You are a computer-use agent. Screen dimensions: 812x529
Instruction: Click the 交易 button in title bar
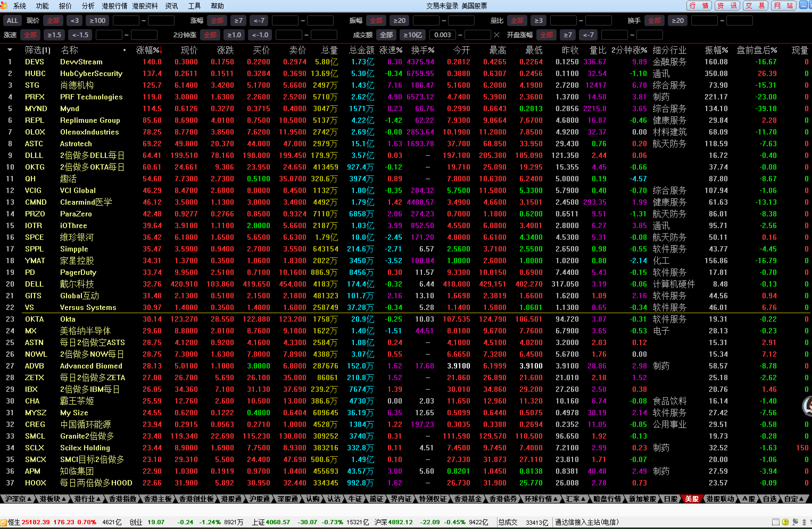755,6
